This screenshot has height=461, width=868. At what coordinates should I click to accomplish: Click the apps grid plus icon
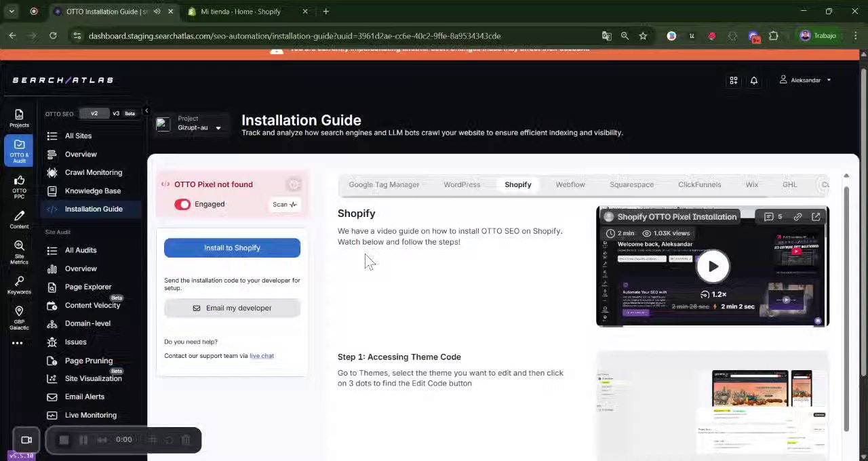point(733,80)
